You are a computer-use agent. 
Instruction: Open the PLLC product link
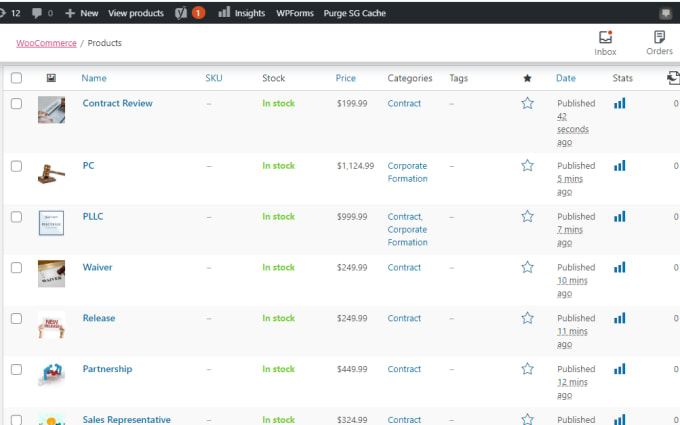point(93,216)
